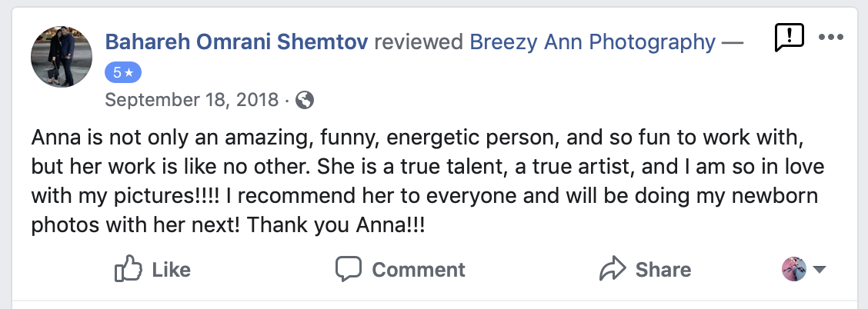868x309 pixels.
Task: Click the review text paragraph about Anna
Action: (x=423, y=182)
